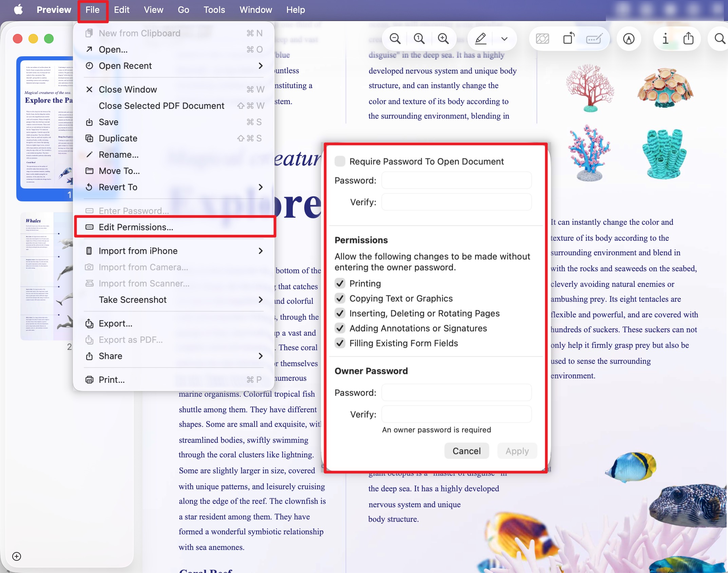Click the Edit Permissions menu icon

(x=89, y=227)
